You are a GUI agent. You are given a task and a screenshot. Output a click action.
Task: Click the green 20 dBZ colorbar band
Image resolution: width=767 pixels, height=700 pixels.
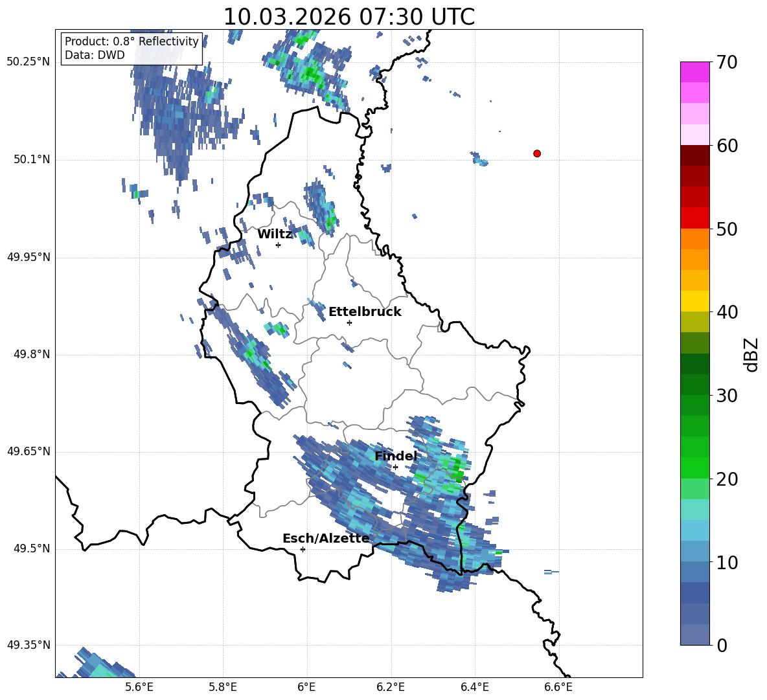pyautogui.click(x=694, y=468)
